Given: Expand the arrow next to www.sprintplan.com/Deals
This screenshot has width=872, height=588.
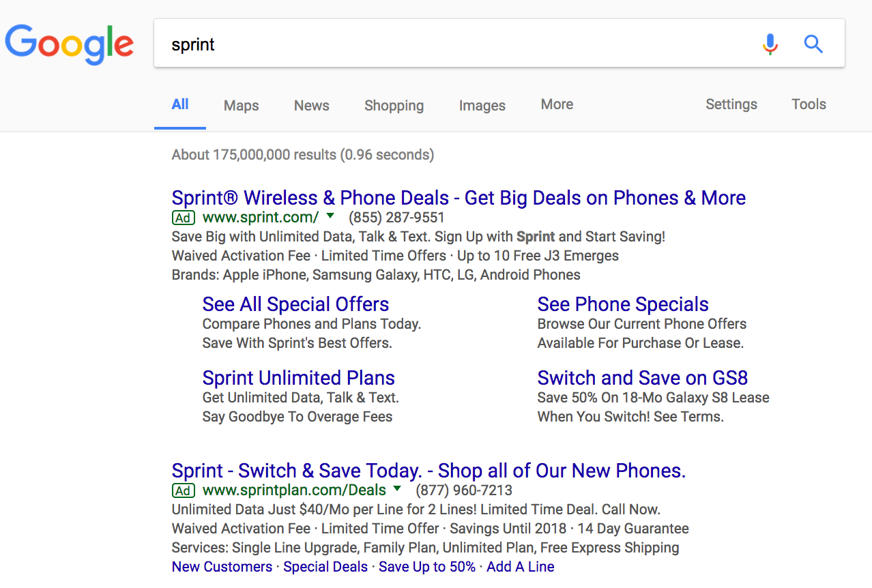Looking at the screenshot, I should click(398, 490).
